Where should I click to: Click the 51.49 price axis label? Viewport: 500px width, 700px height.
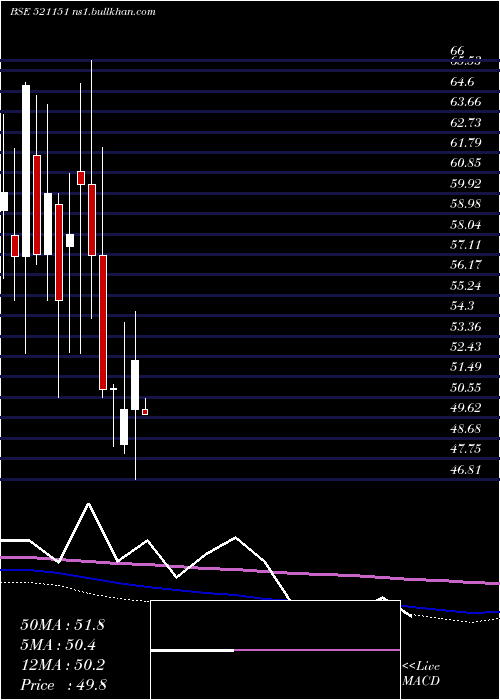point(466,367)
